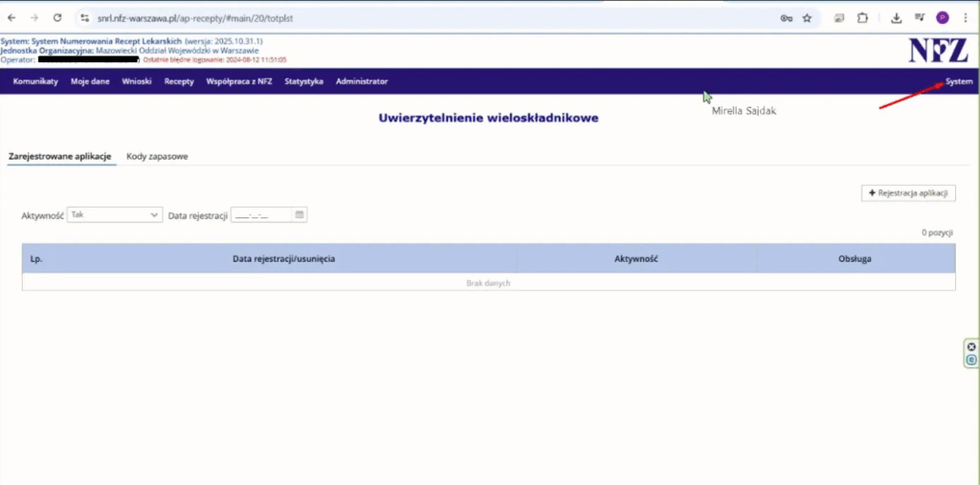Viewport: 980px width, 485px height.
Task: Open the browser three-dot menu
Action: [965, 17]
